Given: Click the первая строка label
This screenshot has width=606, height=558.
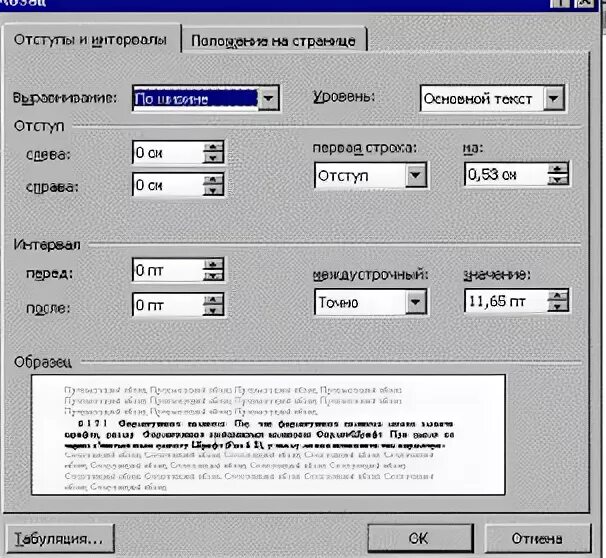Looking at the screenshot, I should 365,148.
